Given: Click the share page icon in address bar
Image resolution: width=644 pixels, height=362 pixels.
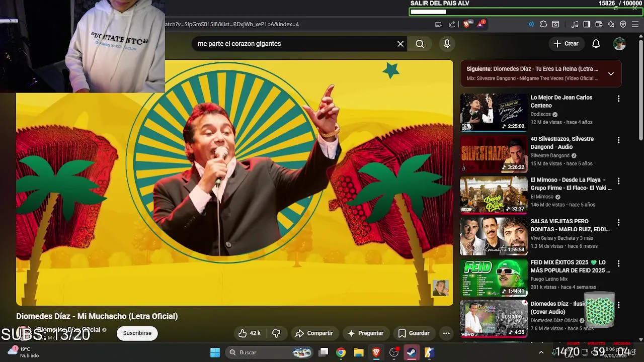Looking at the screenshot, I should [x=452, y=24].
